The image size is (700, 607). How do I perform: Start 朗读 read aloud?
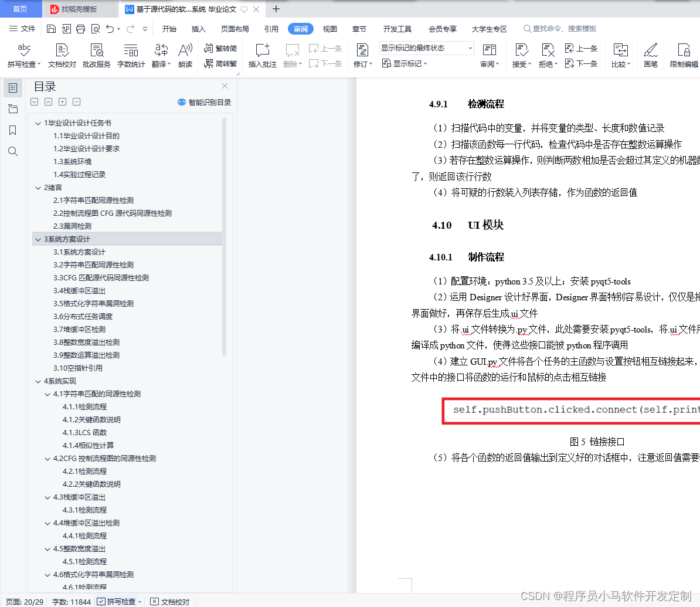[185, 55]
